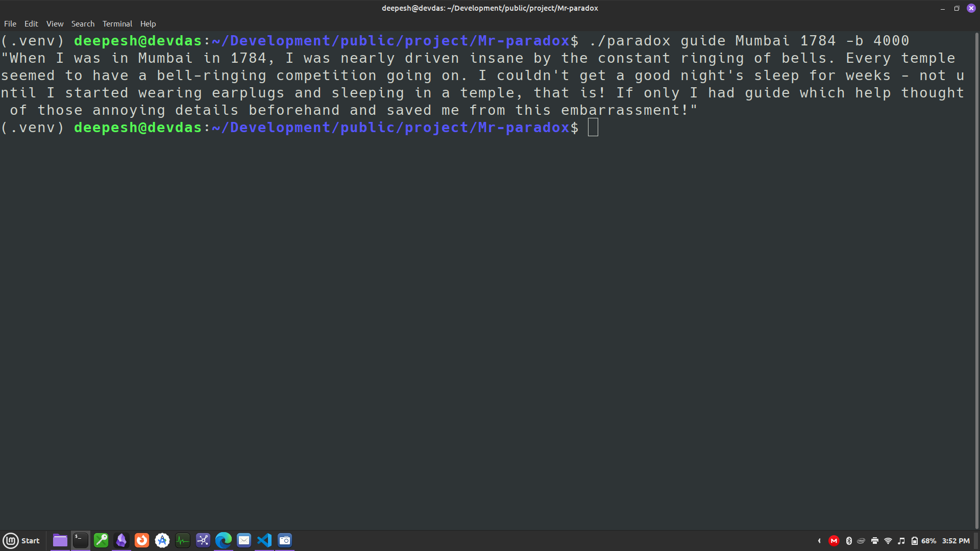Open the File menu

[x=10, y=24]
